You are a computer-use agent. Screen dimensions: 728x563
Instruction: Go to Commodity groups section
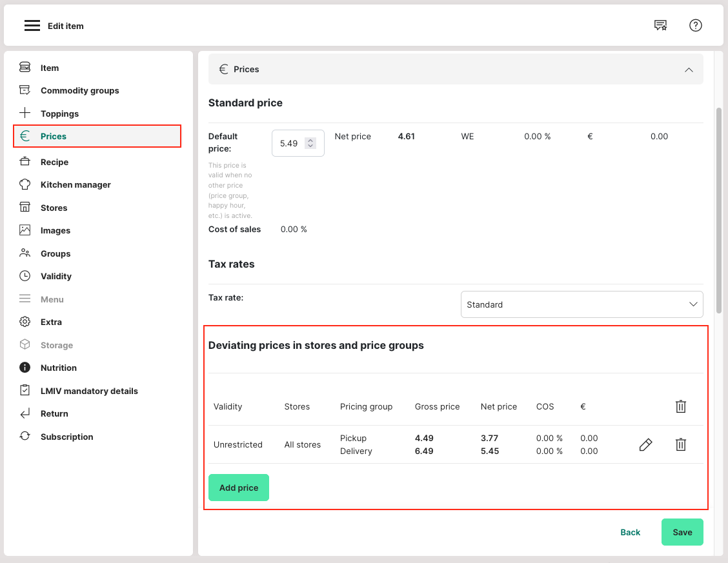coord(79,91)
